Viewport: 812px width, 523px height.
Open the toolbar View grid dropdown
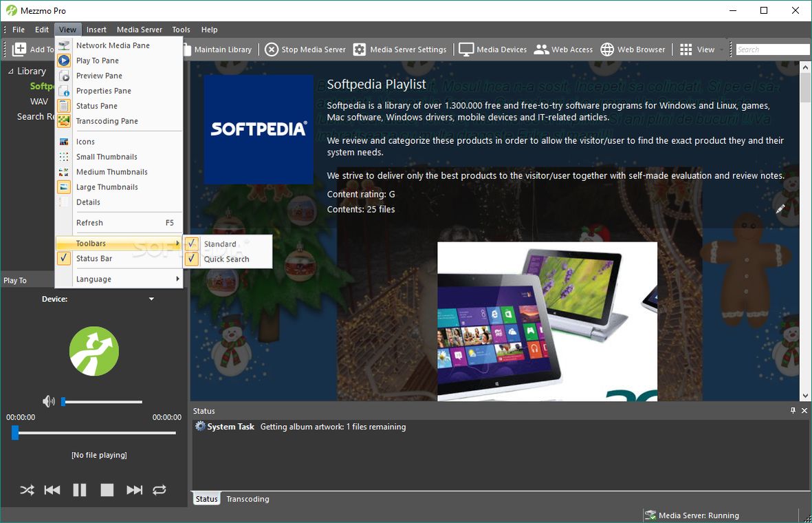[701, 50]
